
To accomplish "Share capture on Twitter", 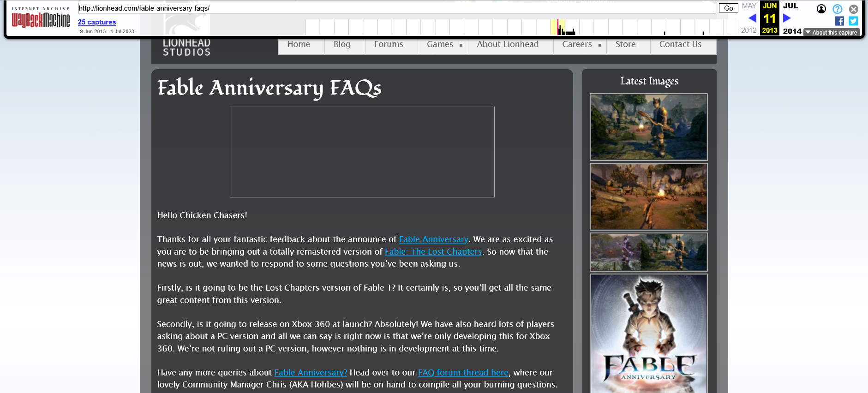I will click(x=853, y=21).
